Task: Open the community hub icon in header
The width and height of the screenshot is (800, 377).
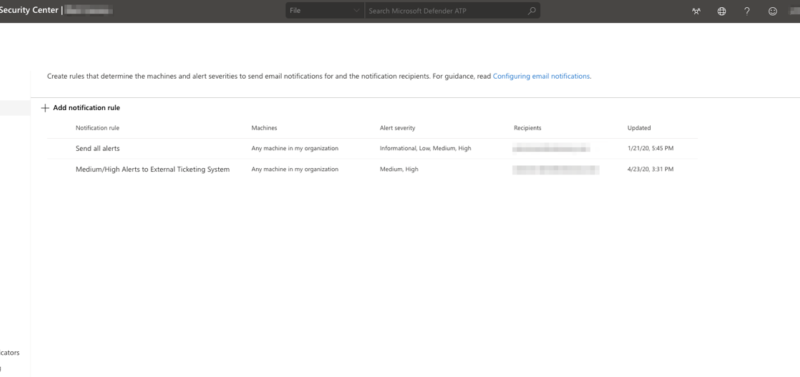Action: 696,11
